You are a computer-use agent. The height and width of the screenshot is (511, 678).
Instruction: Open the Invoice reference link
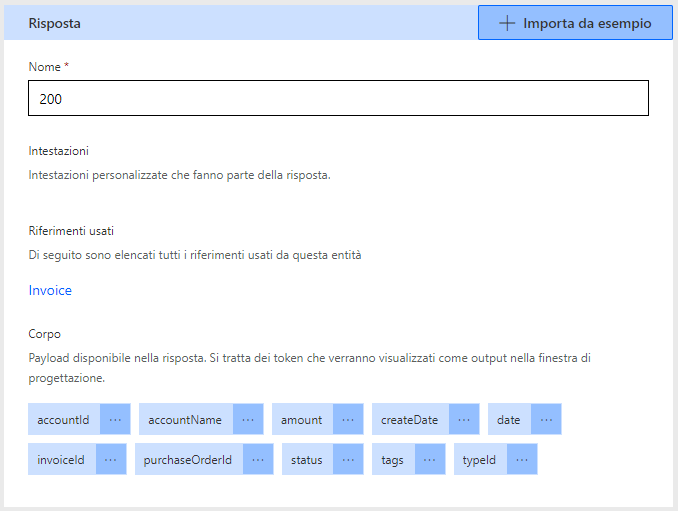[50, 290]
